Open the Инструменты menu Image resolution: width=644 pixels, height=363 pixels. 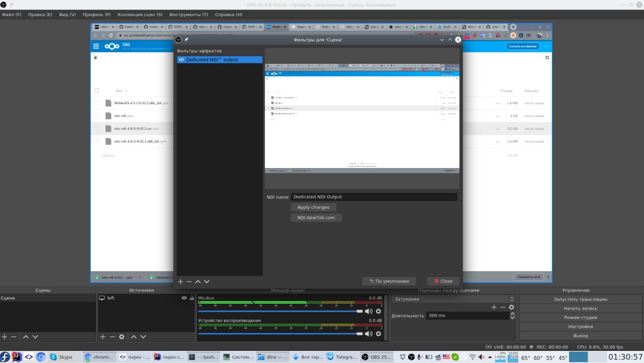click(x=189, y=15)
